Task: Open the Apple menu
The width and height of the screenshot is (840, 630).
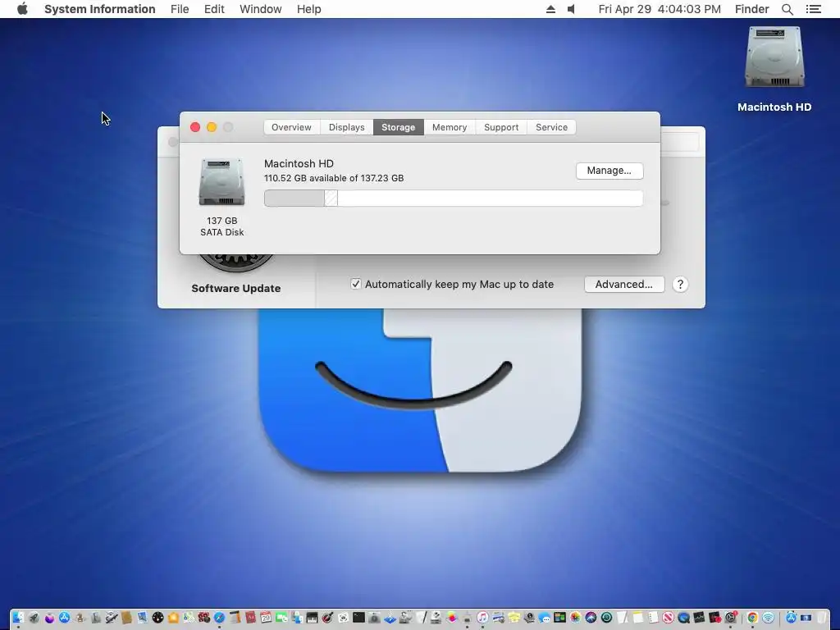Action: coord(22,9)
